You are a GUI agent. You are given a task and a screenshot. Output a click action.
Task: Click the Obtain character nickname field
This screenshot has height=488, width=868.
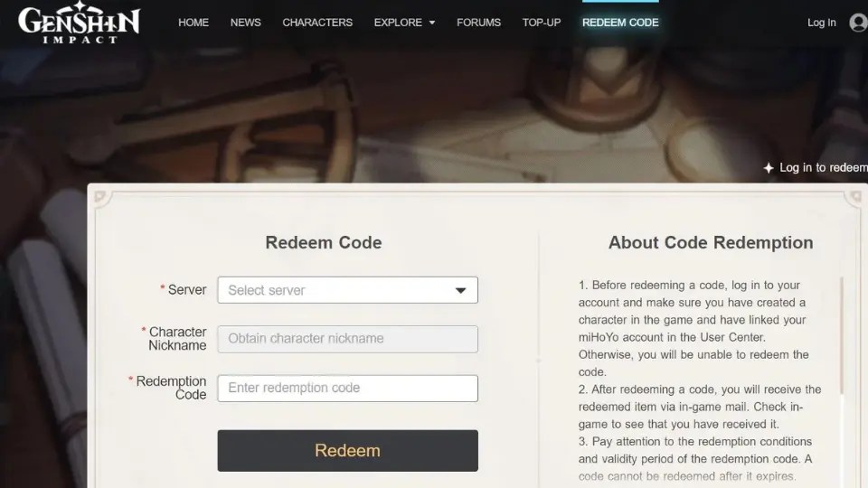(347, 339)
